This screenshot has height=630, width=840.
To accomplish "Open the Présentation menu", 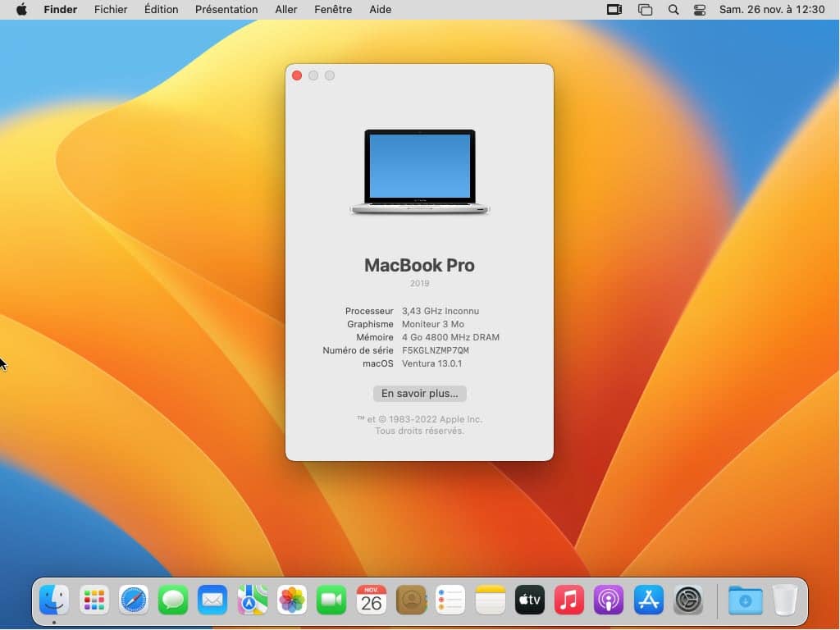I will [226, 10].
